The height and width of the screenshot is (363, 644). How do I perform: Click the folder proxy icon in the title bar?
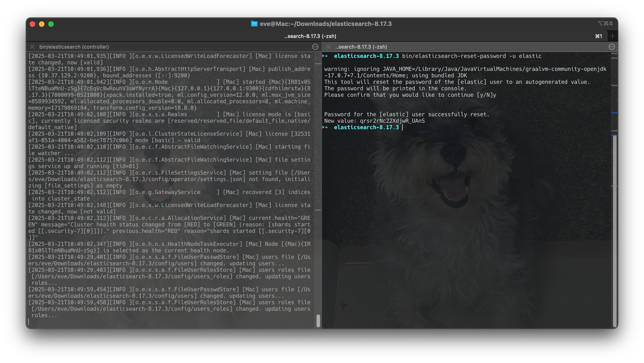[254, 24]
